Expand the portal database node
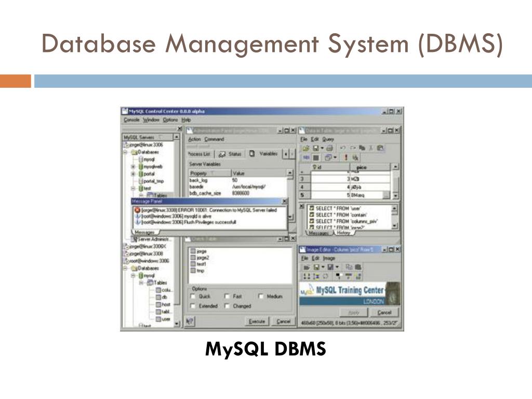Screen dimensions: 532x399 [x=134, y=174]
